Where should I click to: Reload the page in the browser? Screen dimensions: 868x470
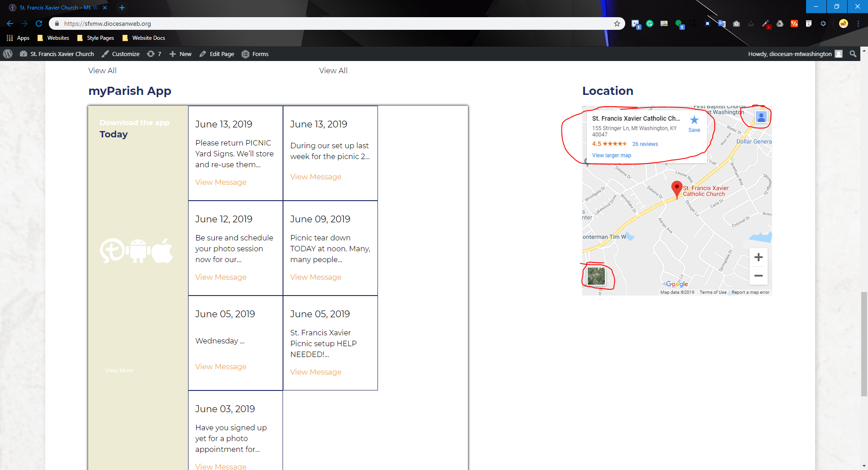click(39, 23)
